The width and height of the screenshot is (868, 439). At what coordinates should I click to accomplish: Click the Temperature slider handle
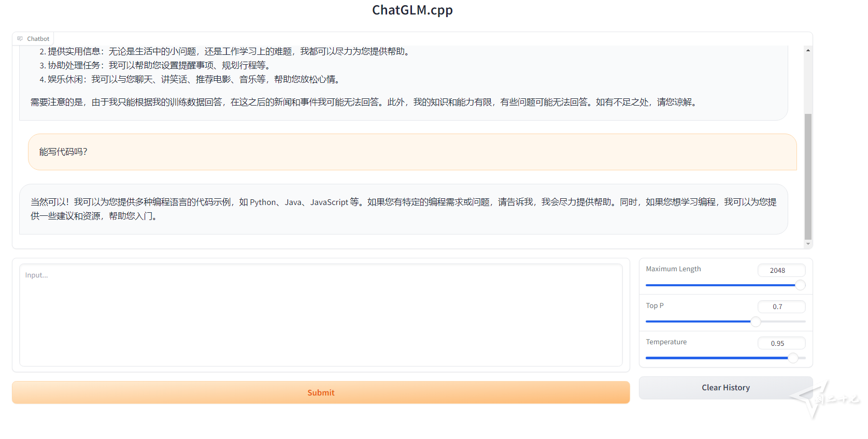click(x=793, y=358)
